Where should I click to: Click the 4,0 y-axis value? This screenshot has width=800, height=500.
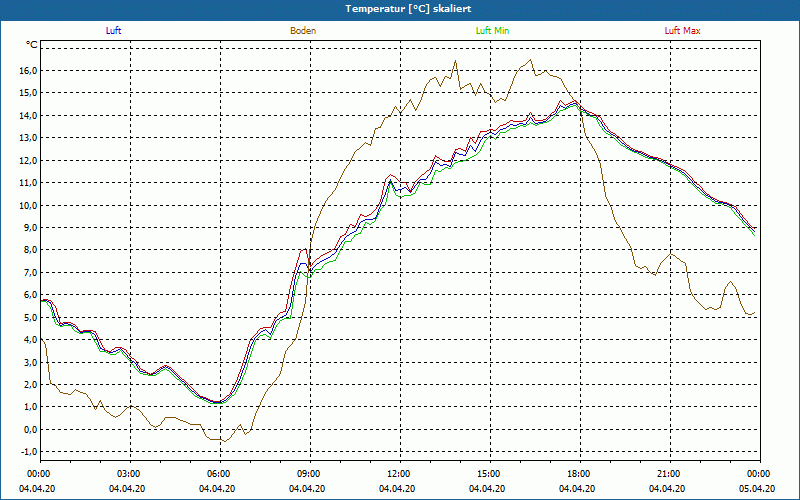coord(31,340)
